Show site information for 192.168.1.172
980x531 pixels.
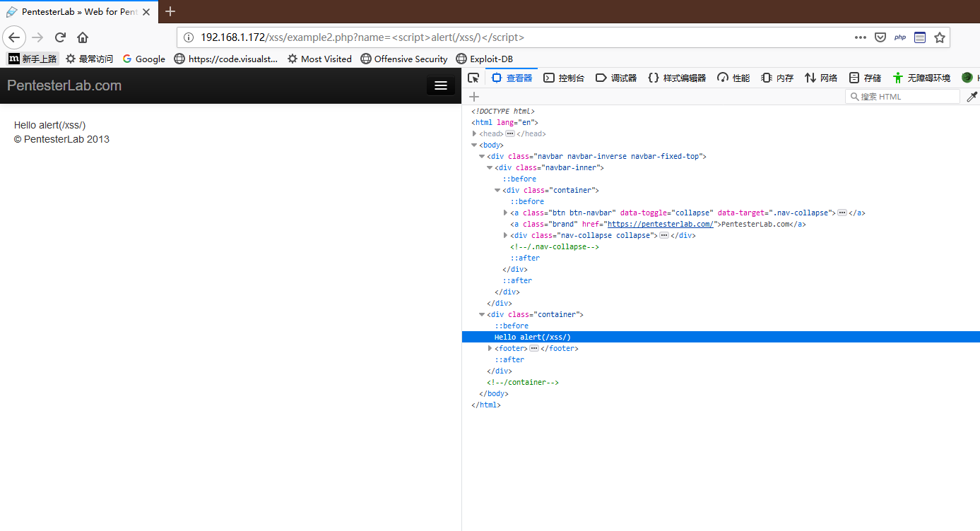pyautogui.click(x=189, y=37)
